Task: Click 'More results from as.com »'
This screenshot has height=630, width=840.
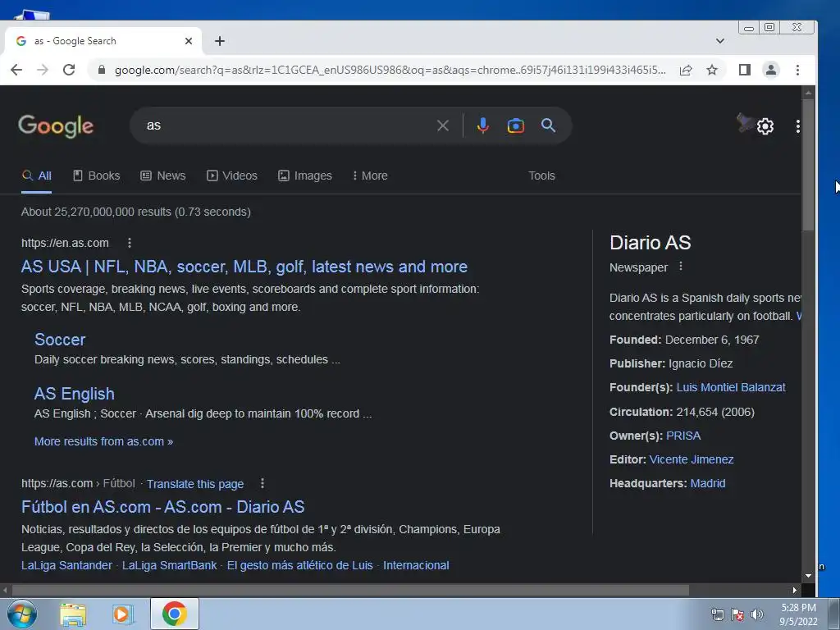Action: 103,441
